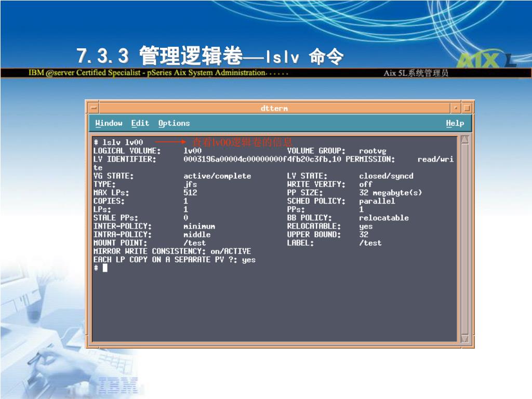Click the BB policy value 'relocatable'

point(384,218)
